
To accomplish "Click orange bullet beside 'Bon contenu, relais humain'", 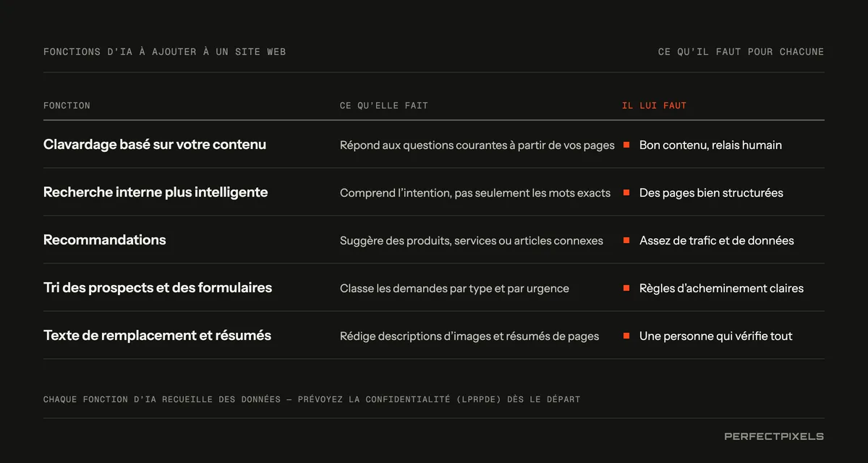I will tap(626, 145).
